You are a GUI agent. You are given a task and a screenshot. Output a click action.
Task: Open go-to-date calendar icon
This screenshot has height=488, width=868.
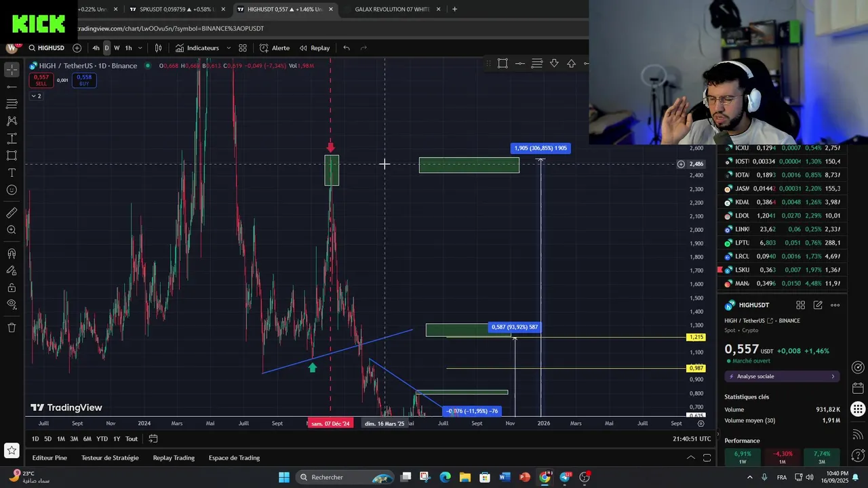click(x=153, y=439)
